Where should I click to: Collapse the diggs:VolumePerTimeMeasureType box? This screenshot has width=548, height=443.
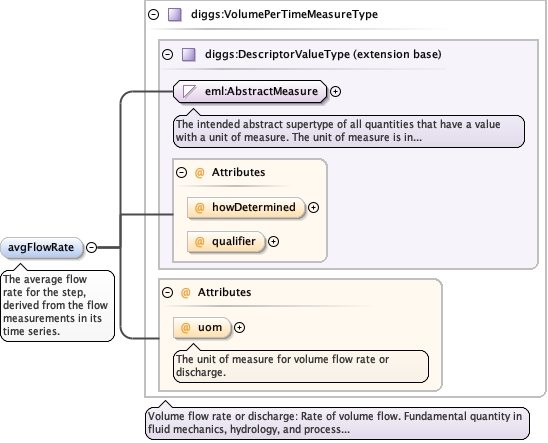[153, 14]
